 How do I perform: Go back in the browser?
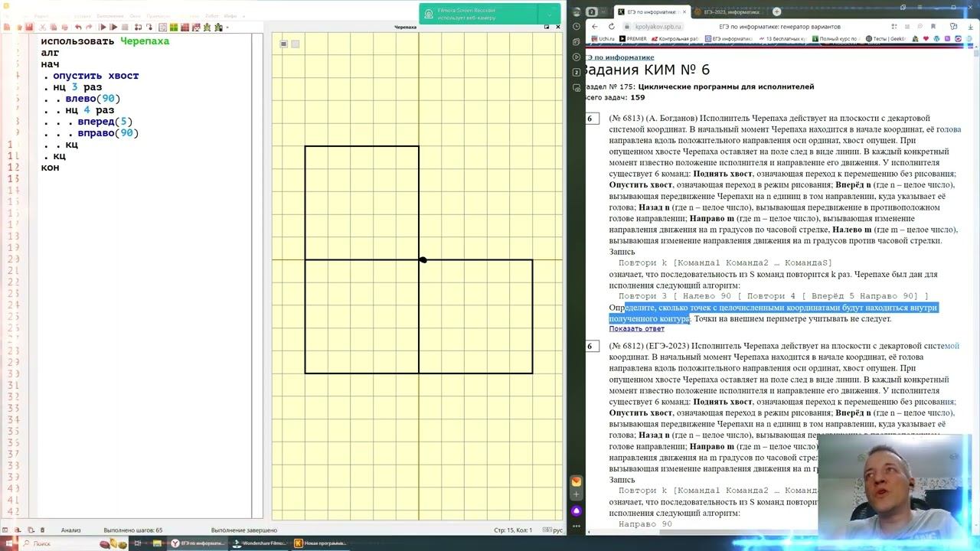coord(595,27)
